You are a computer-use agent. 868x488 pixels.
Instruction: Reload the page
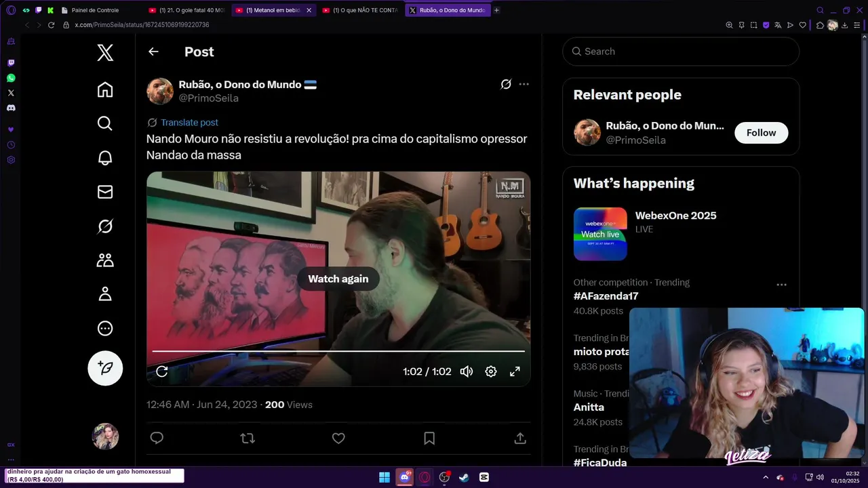[x=51, y=25]
